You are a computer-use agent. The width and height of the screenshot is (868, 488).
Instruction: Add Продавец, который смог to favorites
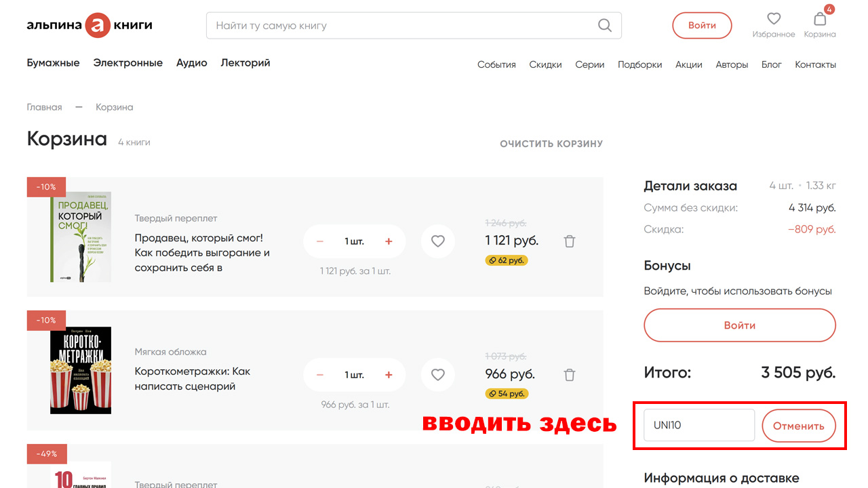click(x=438, y=241)
